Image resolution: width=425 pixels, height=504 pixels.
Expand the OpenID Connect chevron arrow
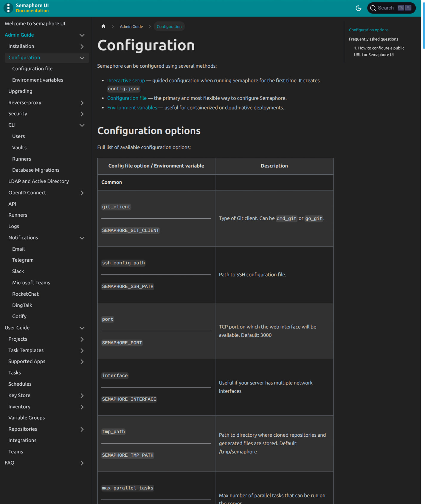coord(82,193)
